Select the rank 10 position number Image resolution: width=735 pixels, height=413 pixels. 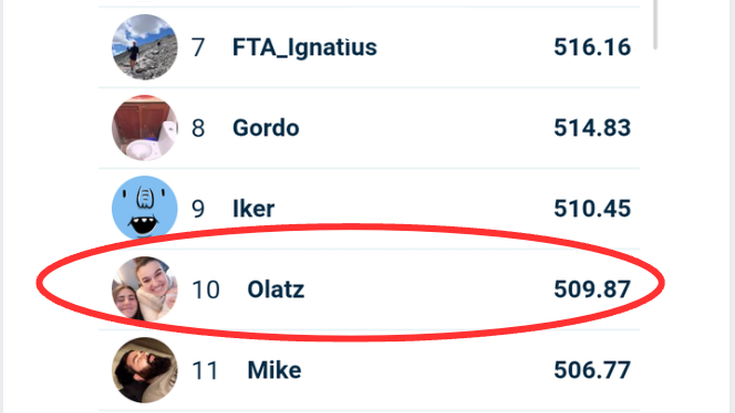(x=205, y=290)
